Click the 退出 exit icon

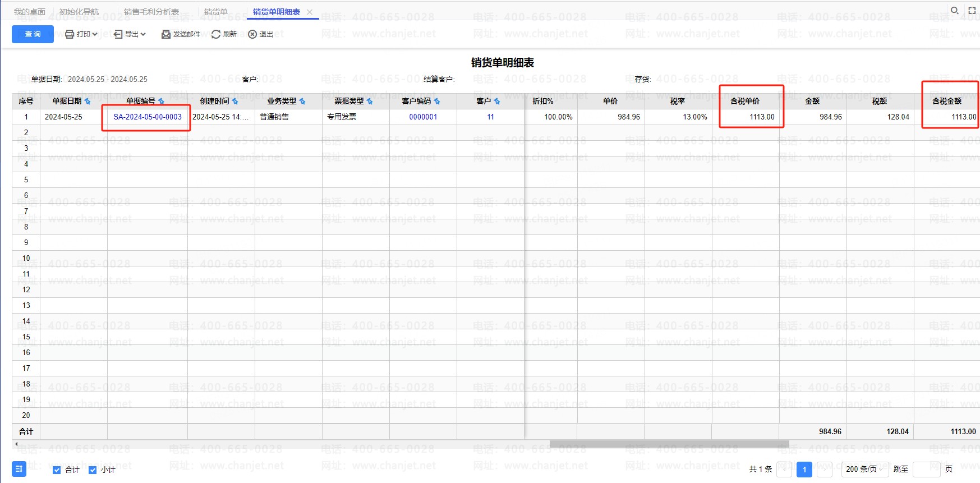(252, 34)
